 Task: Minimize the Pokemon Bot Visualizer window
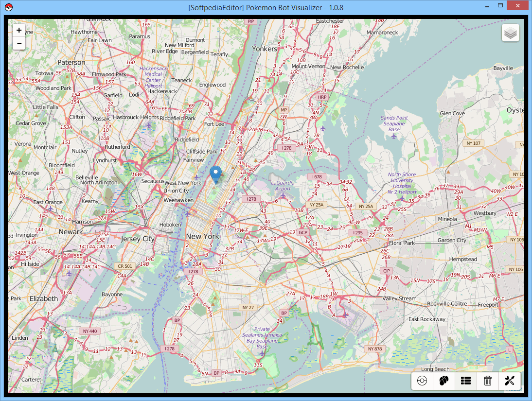point(487,6)
